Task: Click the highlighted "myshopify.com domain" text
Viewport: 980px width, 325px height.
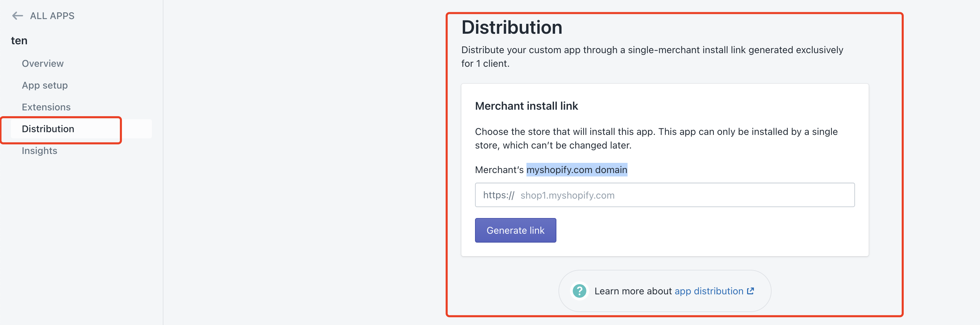Action: 577,170
